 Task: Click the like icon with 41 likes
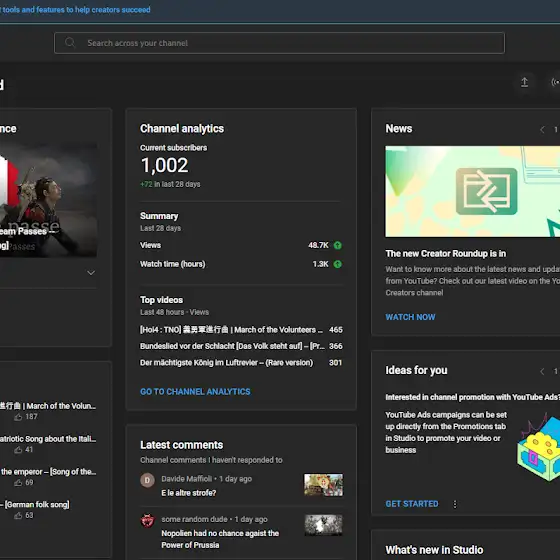pyautogui.click(x=18, y=450)
